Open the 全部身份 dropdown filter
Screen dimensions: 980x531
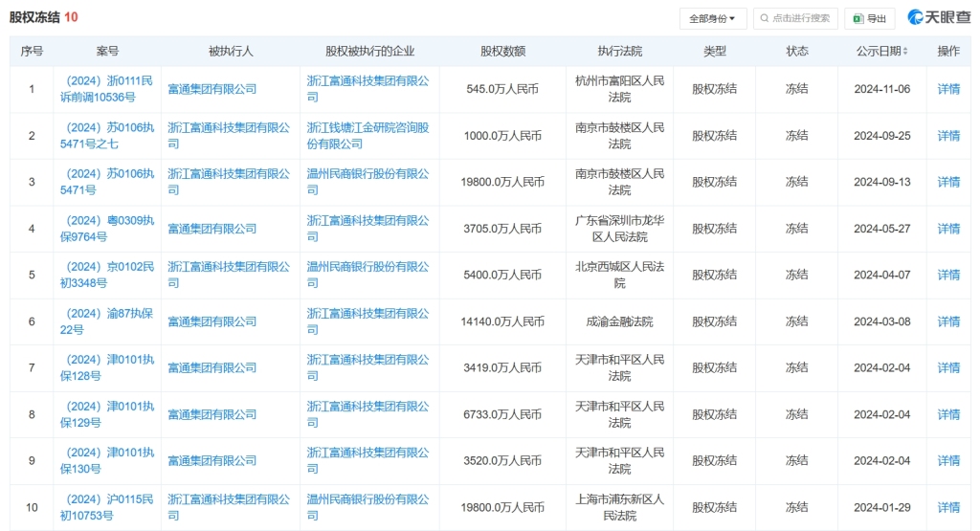712,18
